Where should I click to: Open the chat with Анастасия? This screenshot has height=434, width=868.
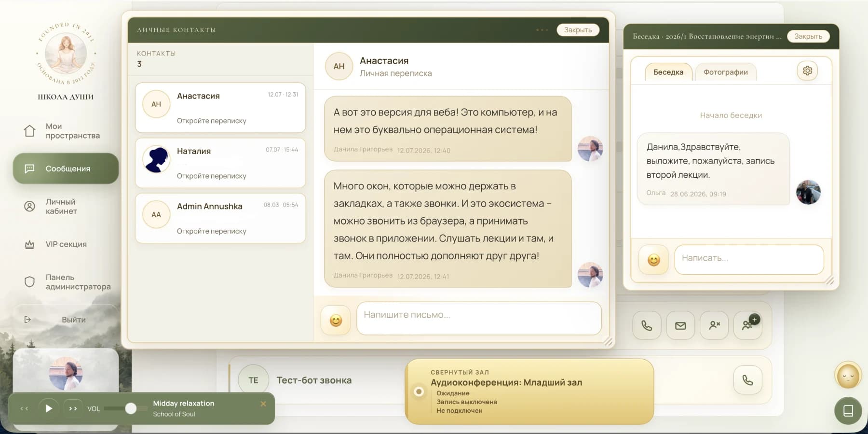pos(220,108)
